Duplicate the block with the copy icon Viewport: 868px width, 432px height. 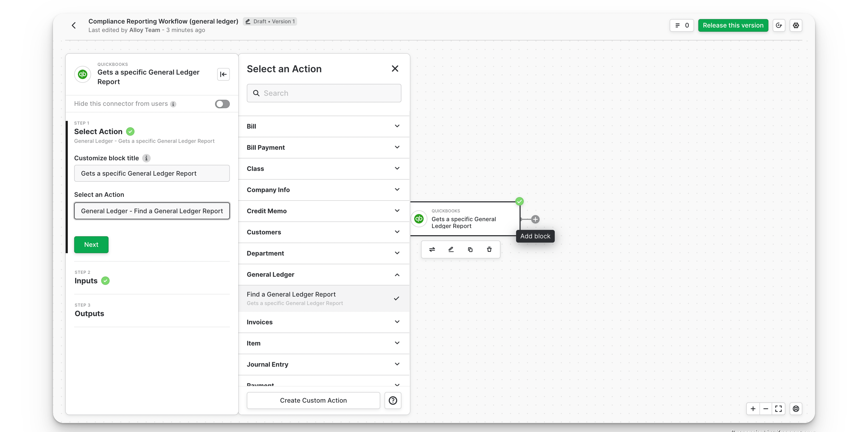click(470, 249)
